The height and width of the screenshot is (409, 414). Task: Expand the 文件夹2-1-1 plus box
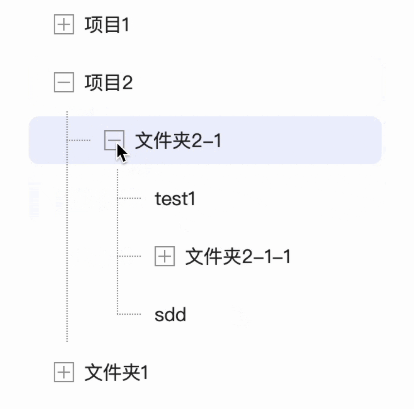click(x=165, y=256)
